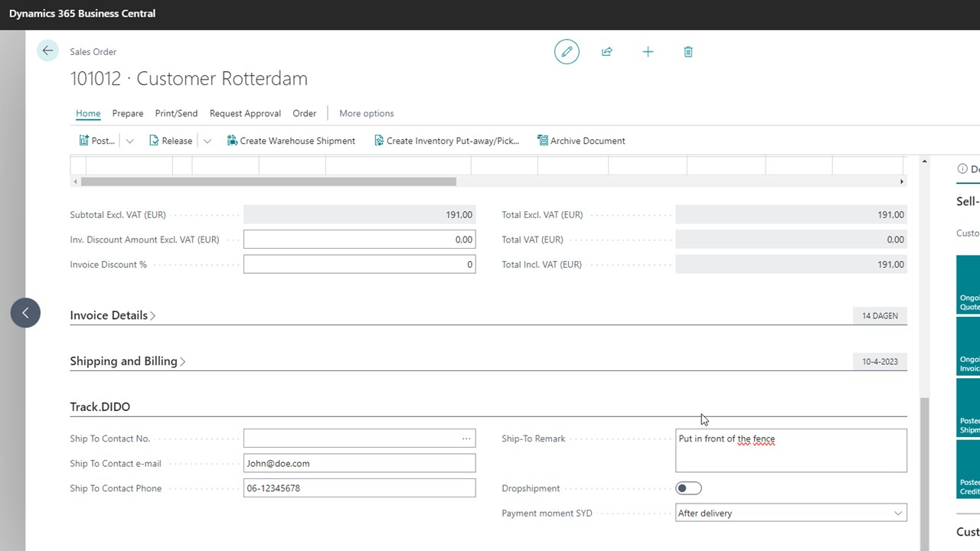Click the Ship-To Remark text box
The width and height of the screenshot is (980, 551).
(x=791, y=451)
